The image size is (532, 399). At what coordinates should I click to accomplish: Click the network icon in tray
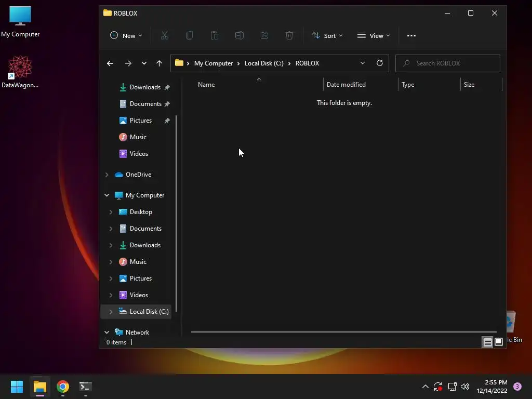coord(452,387)
